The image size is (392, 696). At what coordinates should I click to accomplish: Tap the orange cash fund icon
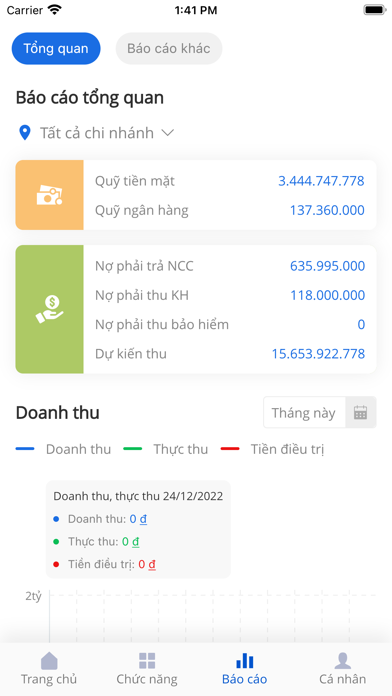49,195
